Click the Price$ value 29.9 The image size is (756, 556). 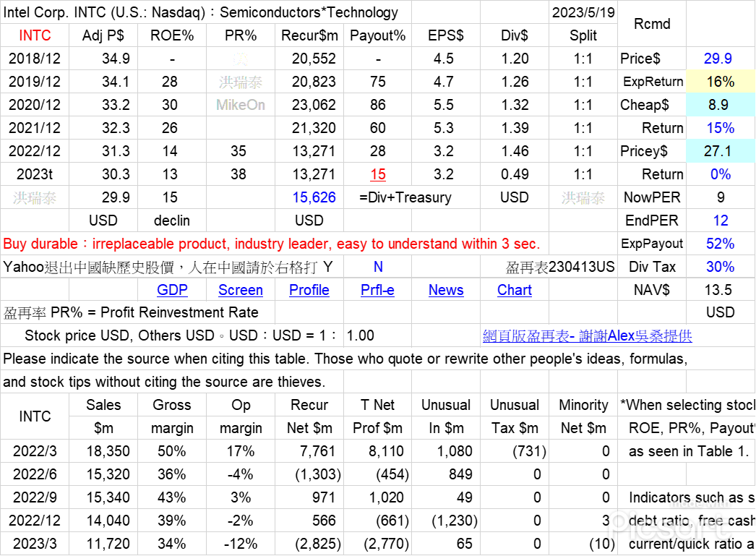(x=718, y=59)
